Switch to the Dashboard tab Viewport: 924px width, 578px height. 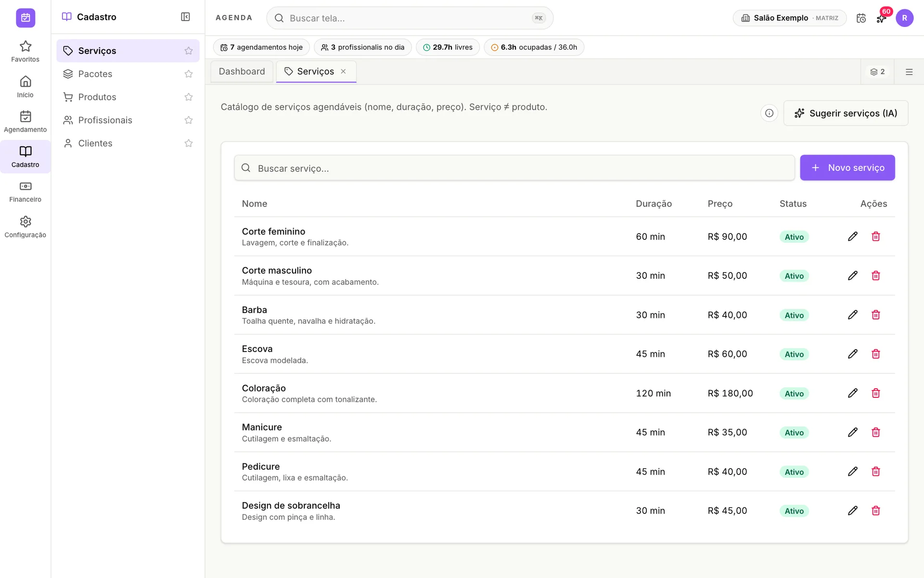coord(242,71)
